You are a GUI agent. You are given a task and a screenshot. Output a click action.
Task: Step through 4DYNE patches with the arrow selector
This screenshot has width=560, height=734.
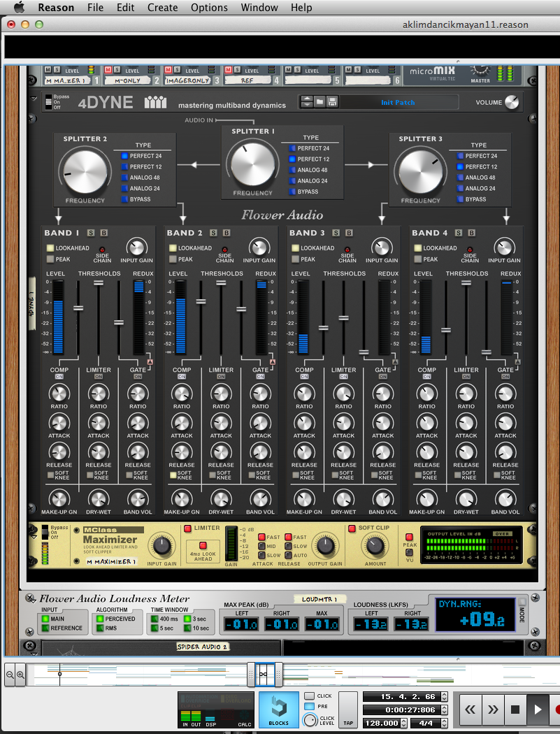[307, 101]
